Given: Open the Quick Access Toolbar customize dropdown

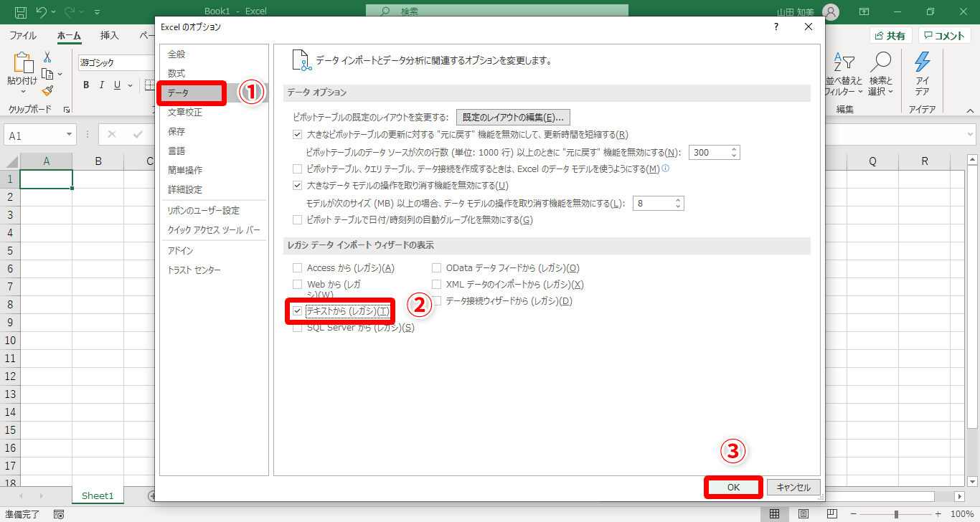Looking at the screenshot, I should click(98, 12).
